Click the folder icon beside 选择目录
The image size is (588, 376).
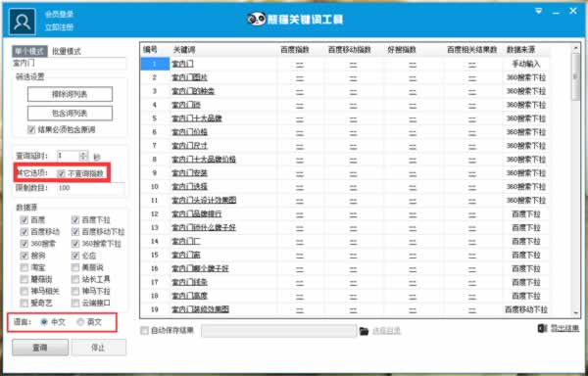click(x=364, y=331)
